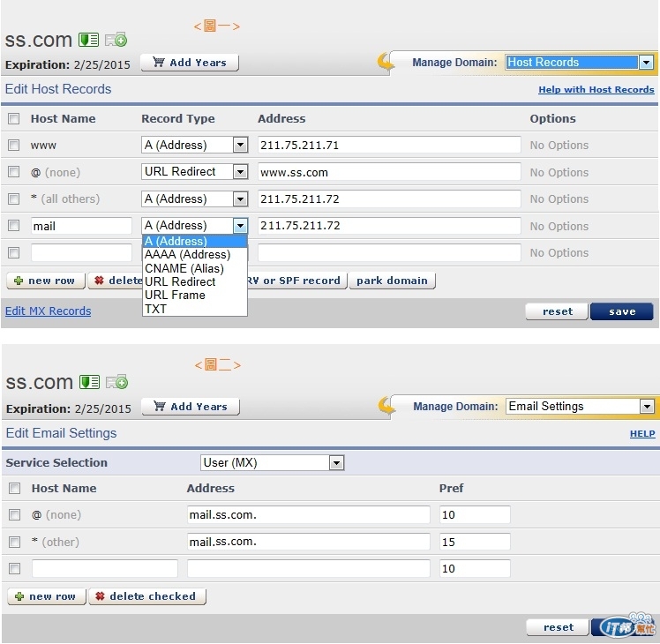Click Add Years button in Host Records panel
This screenshot has height=644, width=660.
coord(190,63)
